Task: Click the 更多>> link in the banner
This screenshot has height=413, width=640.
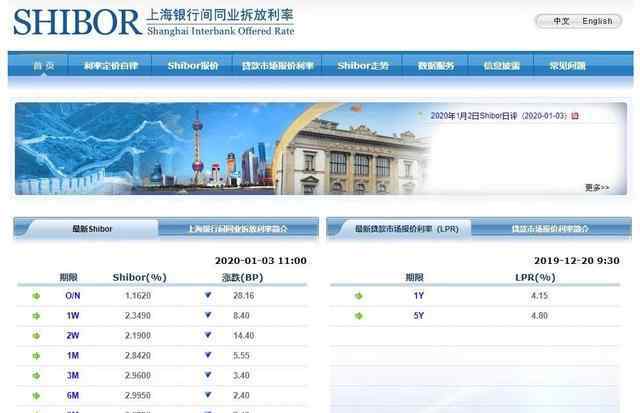Action: pyautogui.click(x=597, y=187)
